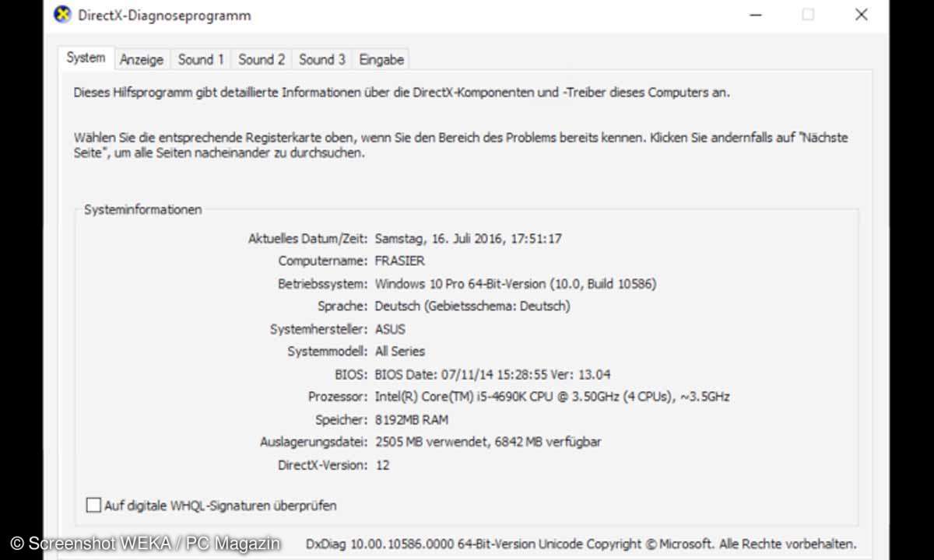This screenshot has height=560, width=934.
Task: Select the Sound 2 tab
Action: pos(262,60)
